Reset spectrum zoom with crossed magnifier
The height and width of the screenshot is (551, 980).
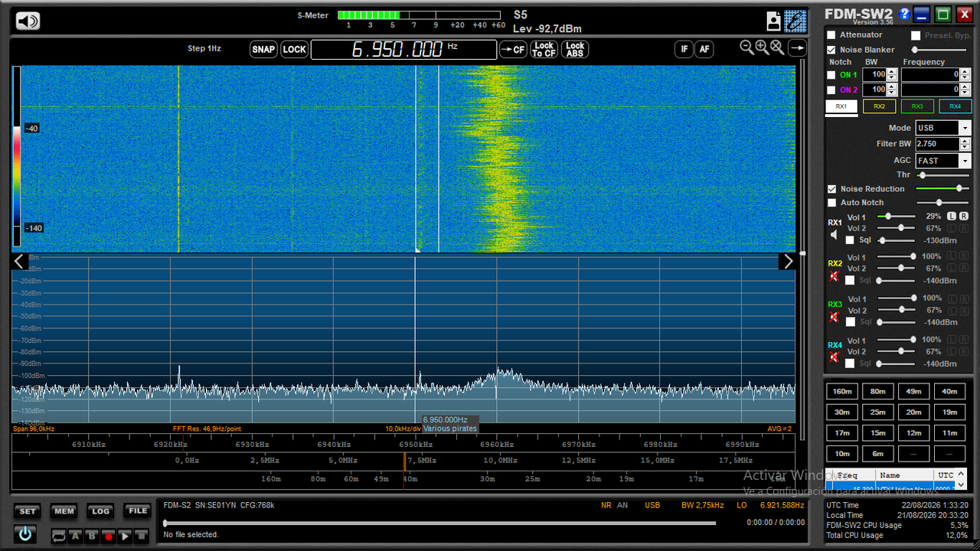point(777,47)
